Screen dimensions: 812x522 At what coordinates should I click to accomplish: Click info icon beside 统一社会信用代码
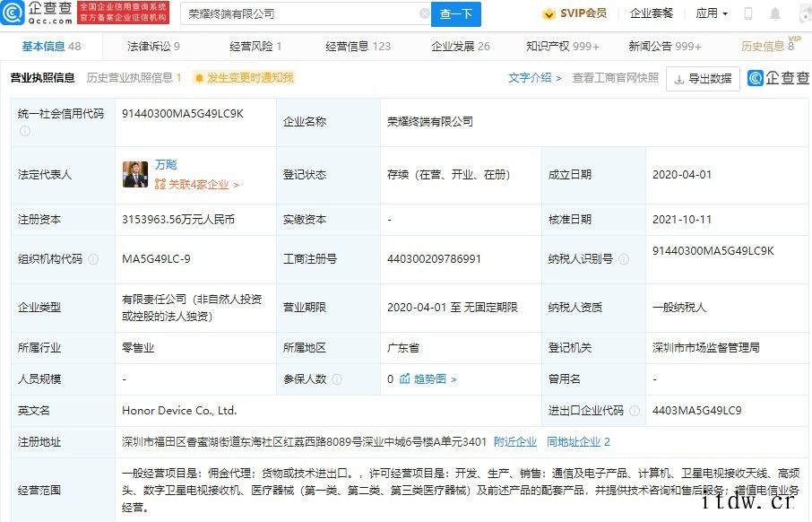25,131
